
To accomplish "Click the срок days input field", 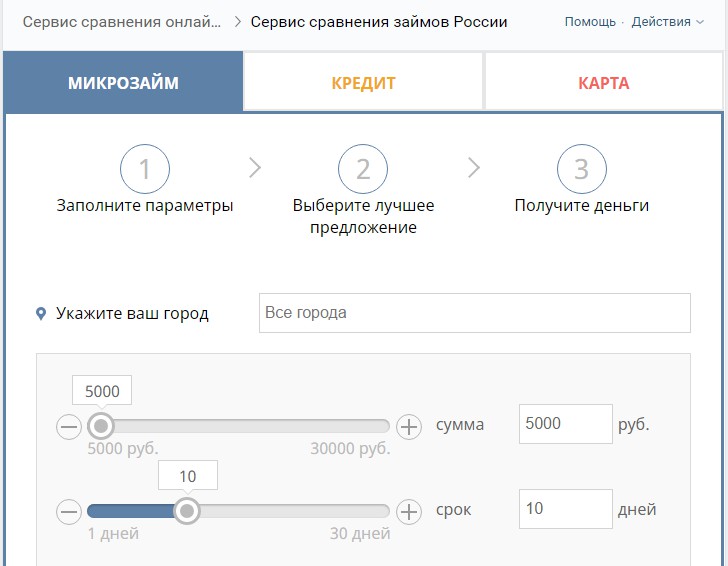I will click(x=565, y=509).
